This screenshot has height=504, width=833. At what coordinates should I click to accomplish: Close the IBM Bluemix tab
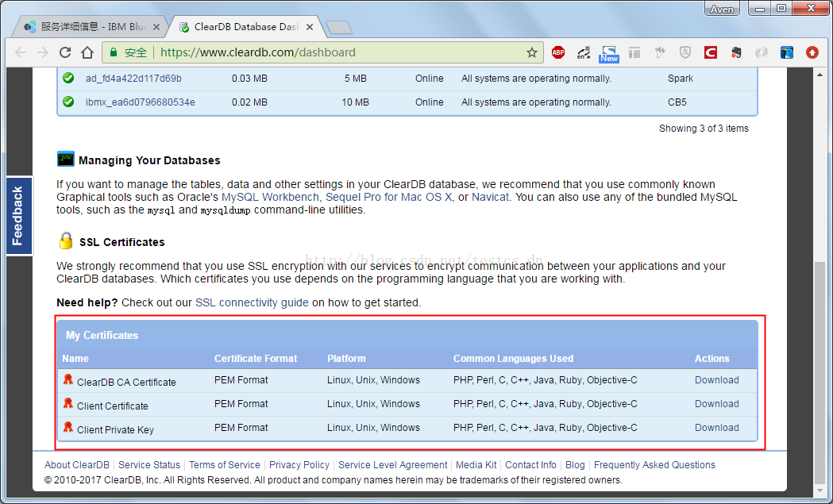tap(156, 27)
